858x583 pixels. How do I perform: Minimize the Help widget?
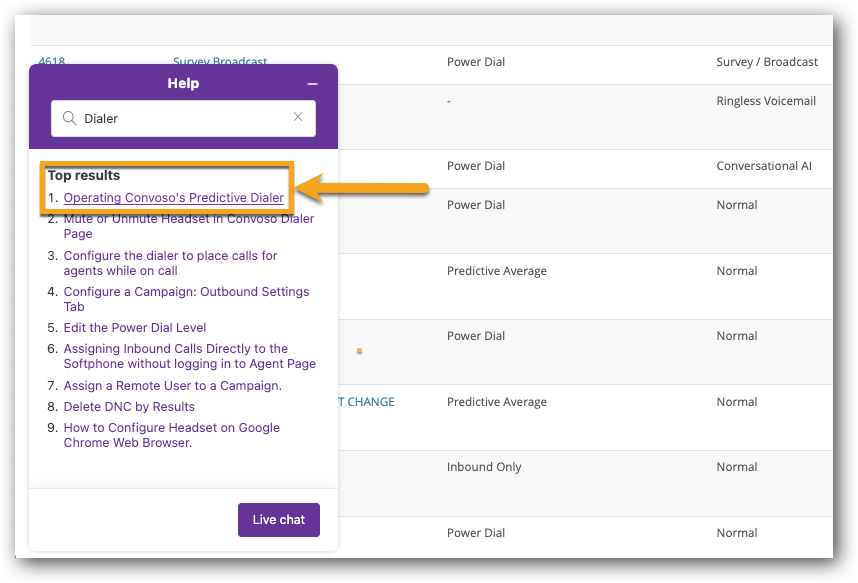point(312,84)
